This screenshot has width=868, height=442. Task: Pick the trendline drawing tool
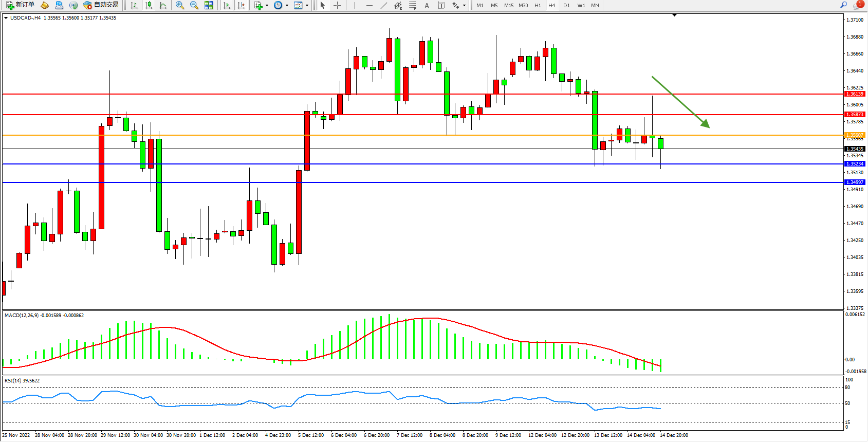coord(383,5)
